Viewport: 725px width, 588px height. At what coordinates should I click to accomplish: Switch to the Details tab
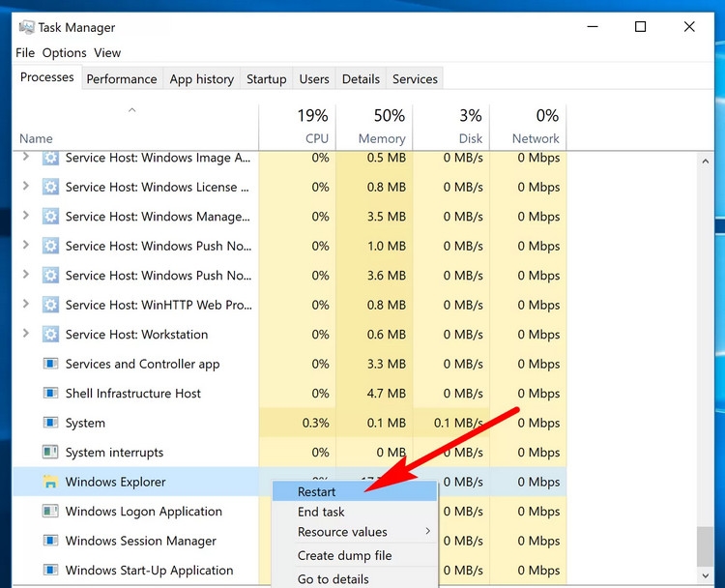point(361,79)
